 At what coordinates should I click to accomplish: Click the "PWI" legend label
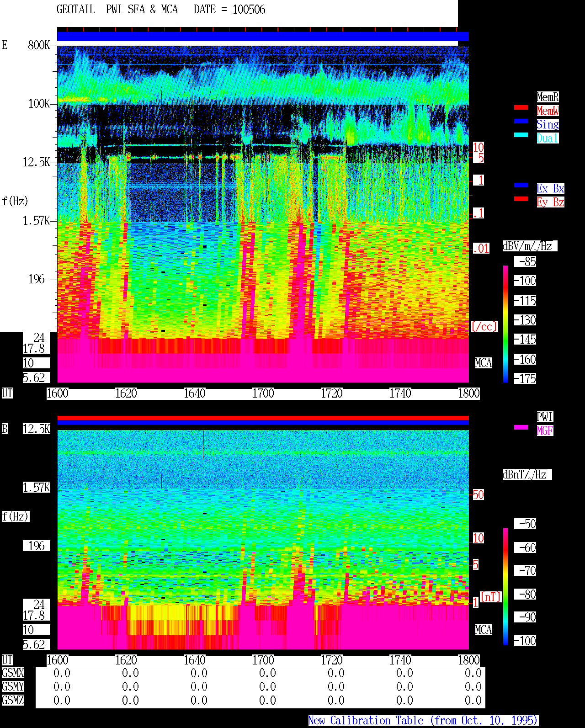(x=545, y=417)
